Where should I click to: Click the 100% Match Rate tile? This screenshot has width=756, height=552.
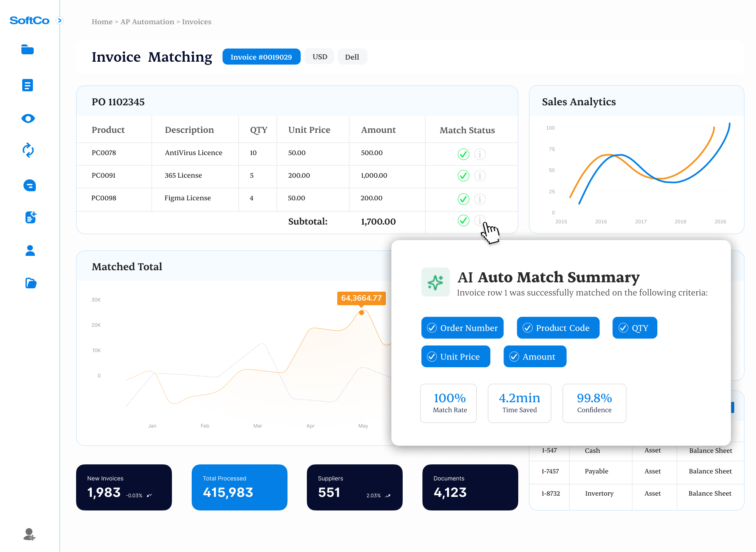pyautogui.click(x=448, y=403)
